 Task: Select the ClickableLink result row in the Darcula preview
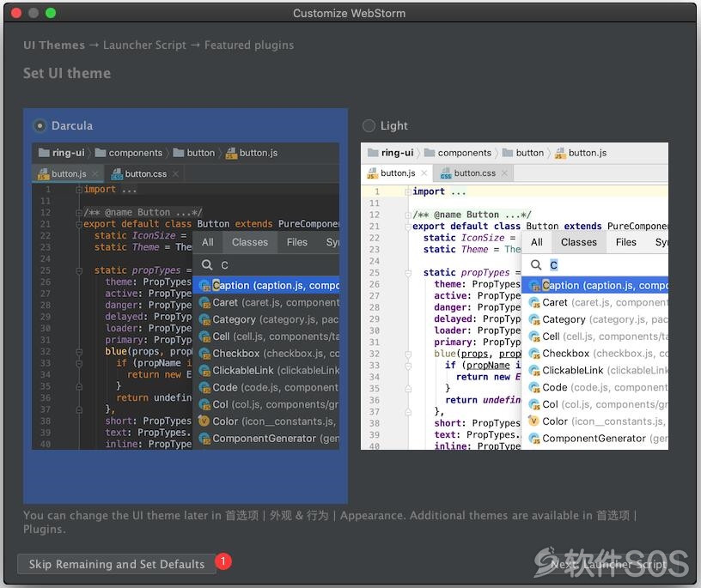[x=266, y=371]
